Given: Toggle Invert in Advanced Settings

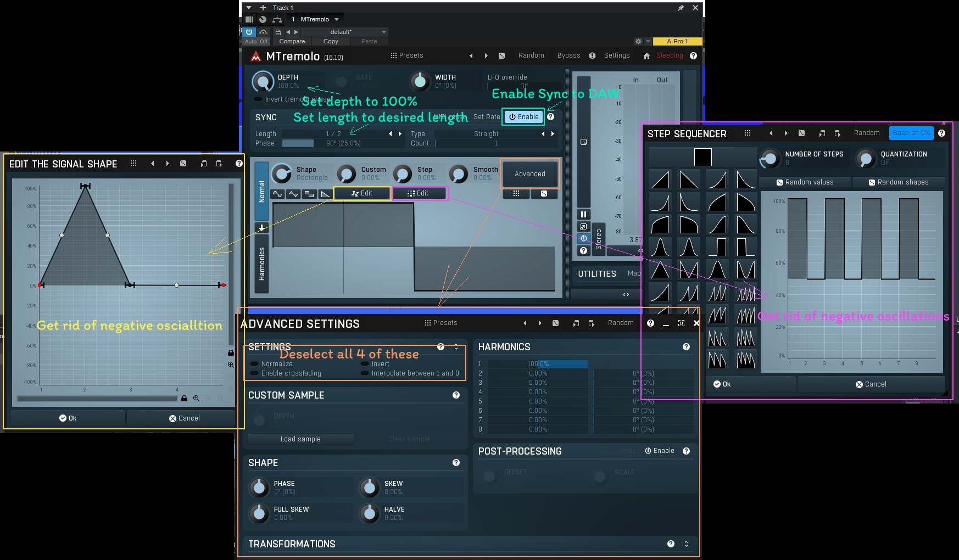Looking at the screenshot, I should 375,364.
